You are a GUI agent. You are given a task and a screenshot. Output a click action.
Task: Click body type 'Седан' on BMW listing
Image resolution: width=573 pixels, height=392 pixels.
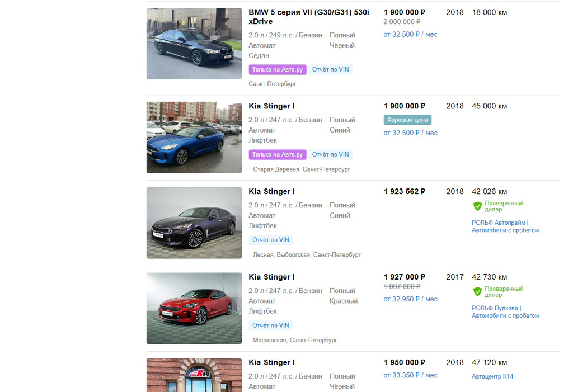pyautogui.click(x=259, y=56)
